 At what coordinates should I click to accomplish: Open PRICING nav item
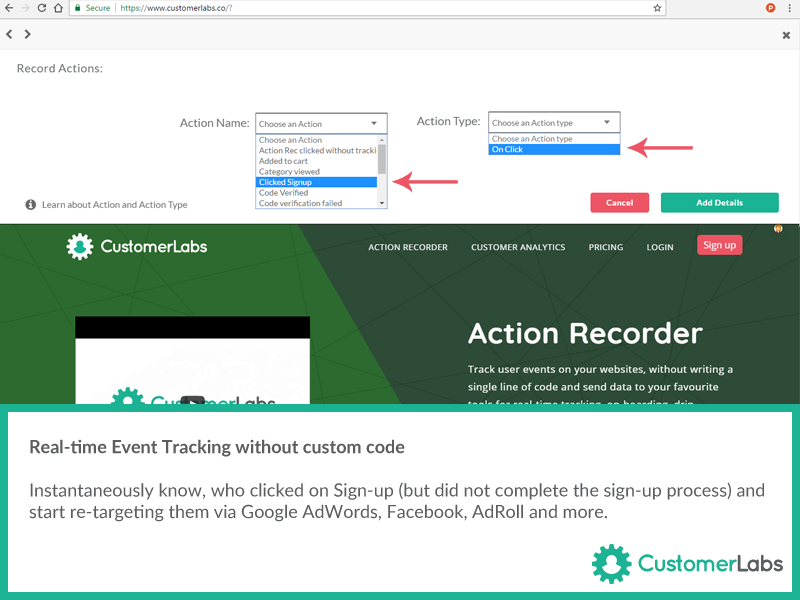tap(606, 247)
